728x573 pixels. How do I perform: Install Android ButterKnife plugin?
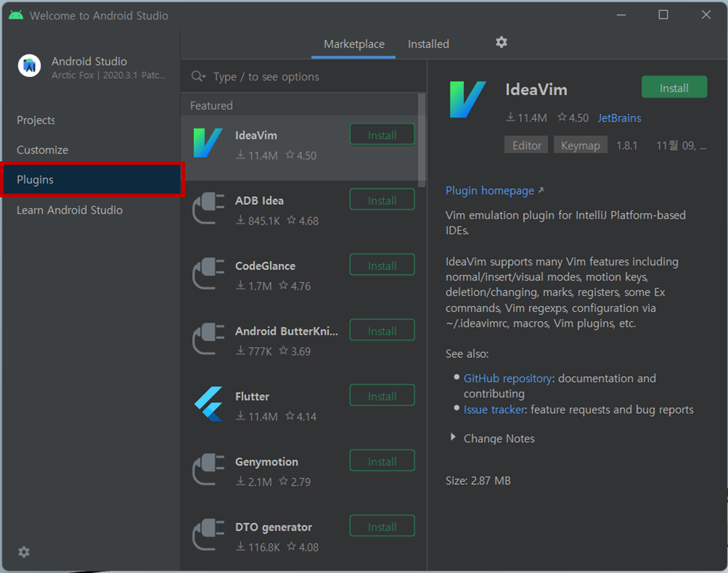[382, 331]
